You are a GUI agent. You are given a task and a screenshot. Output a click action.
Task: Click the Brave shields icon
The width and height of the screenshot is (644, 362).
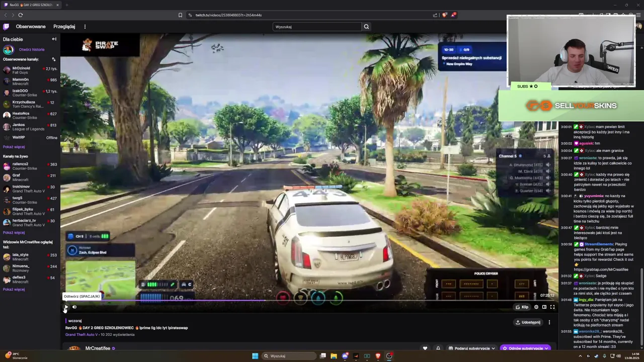click(444, 15)
